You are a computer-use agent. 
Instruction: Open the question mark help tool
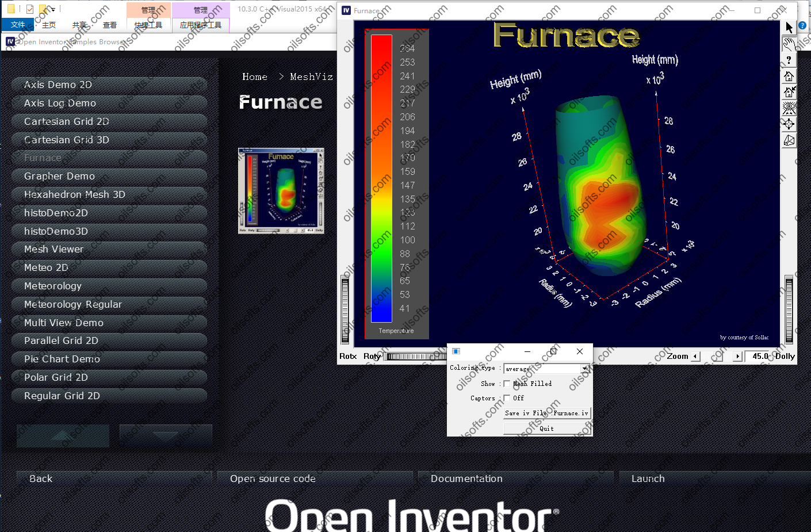[x=789, y=60]
